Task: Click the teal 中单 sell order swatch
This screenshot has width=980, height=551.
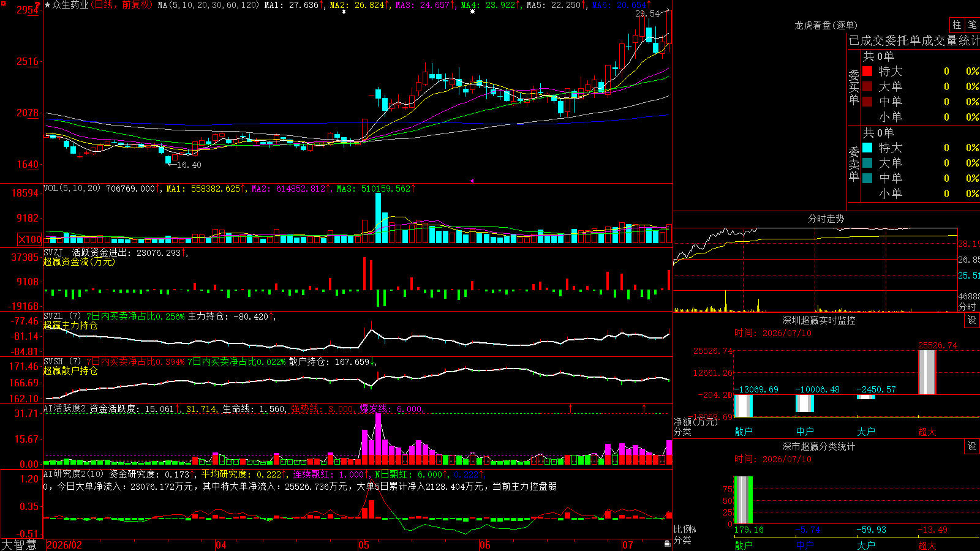Action: (867, 178)
